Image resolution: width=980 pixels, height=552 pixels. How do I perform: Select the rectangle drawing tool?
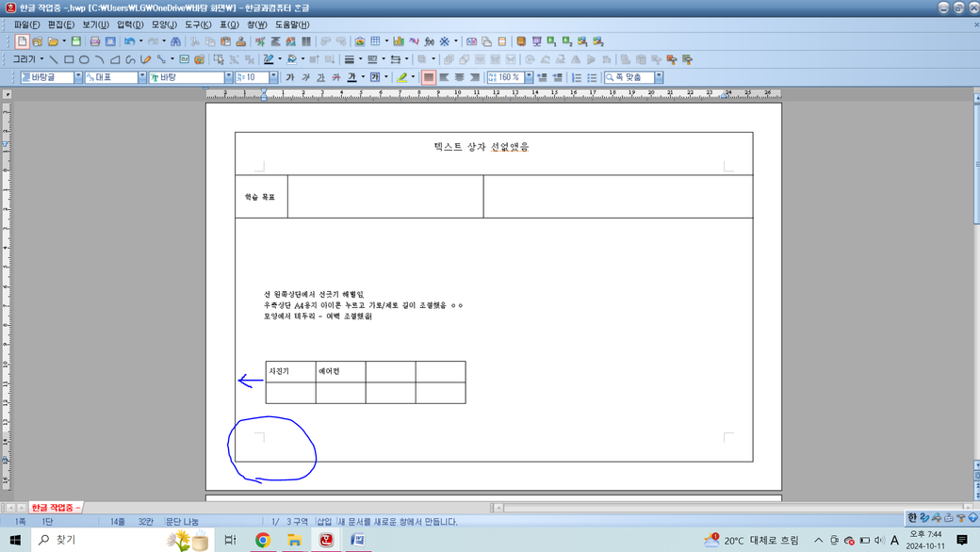tap(69, 59)
